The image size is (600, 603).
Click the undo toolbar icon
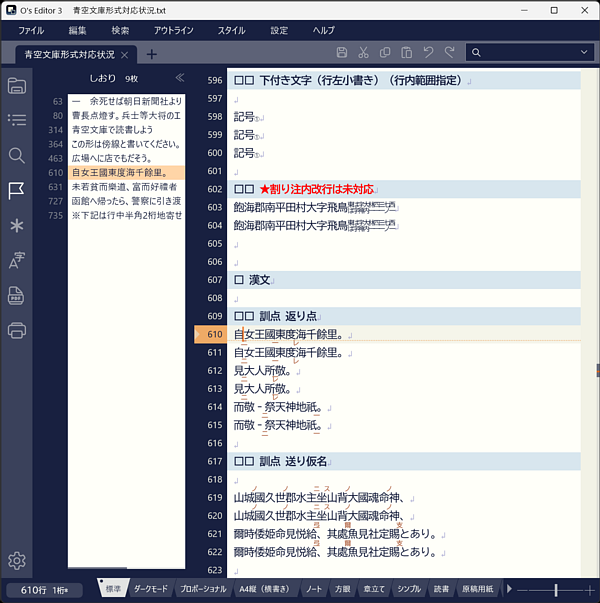pos(428,52)
